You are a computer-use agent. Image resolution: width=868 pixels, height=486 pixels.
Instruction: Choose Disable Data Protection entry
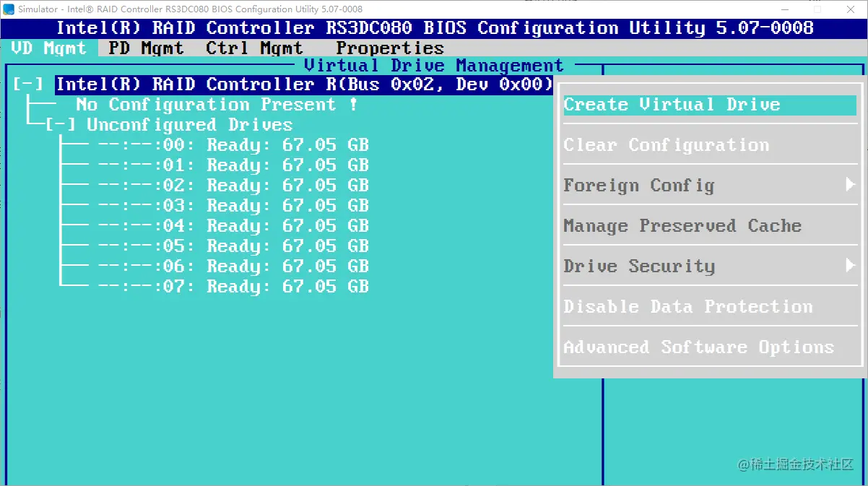click(x=688, y=307)
